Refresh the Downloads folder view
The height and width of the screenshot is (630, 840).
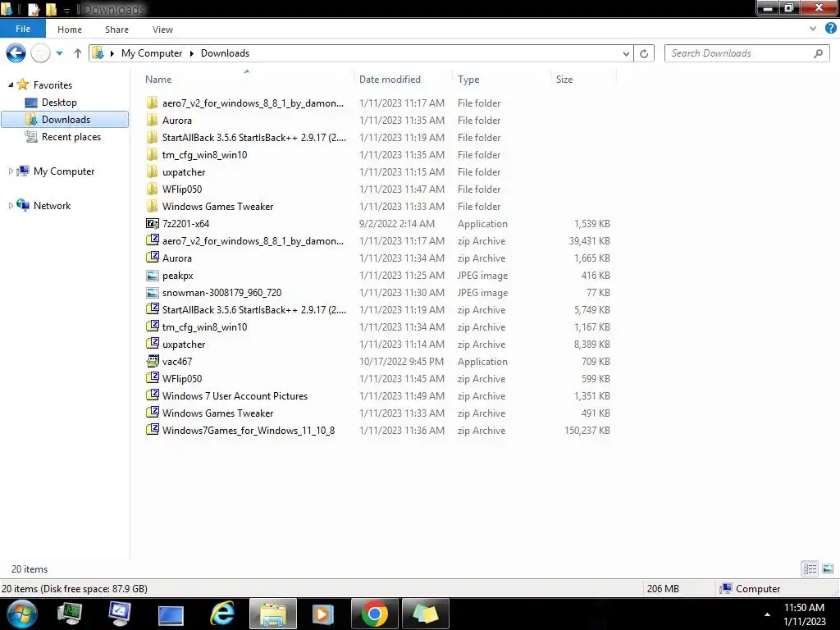pyautogui.click(x=644, y=53)
